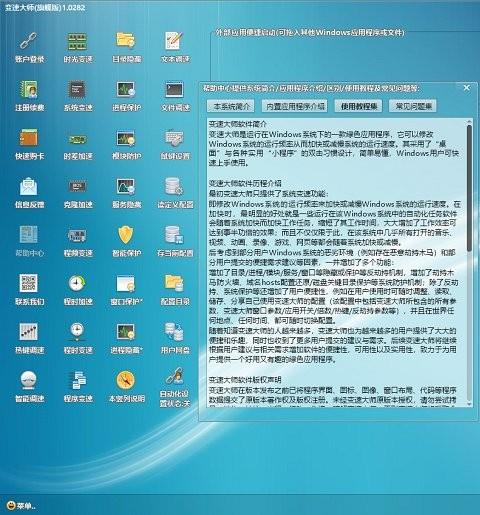This screenshot has height=515, width=480.
Task: Click the help panel vertical scrollbar thumb
Action: click(469, 188)
